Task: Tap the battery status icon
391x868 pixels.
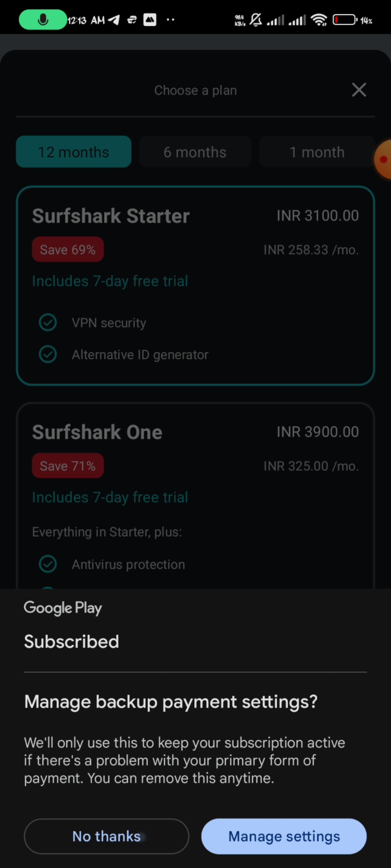Action: 345,20
